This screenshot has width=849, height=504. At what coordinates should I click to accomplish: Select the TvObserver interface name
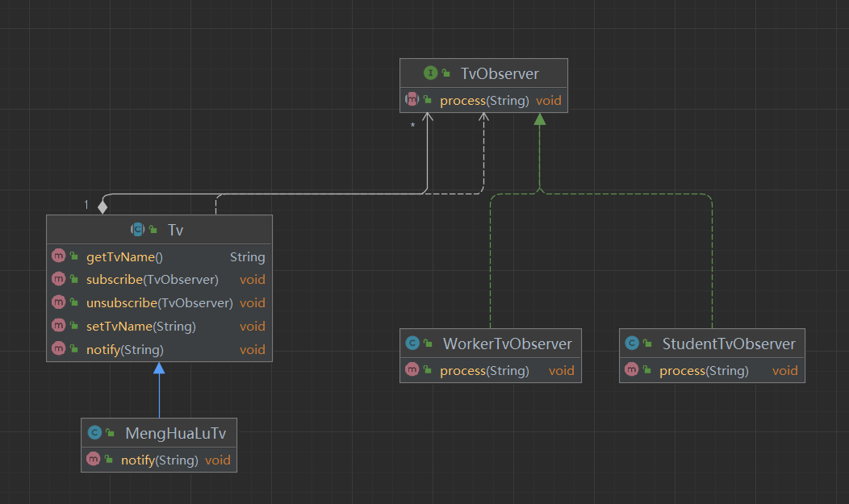[500, 73]
